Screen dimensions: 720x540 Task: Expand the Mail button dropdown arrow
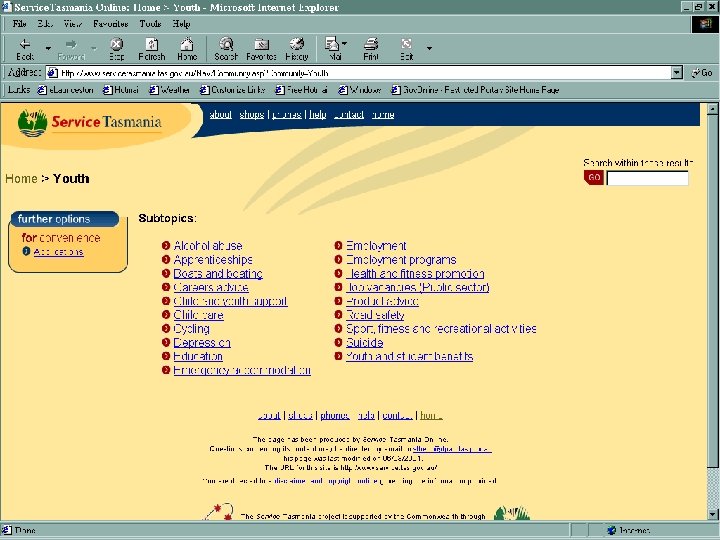345,44
